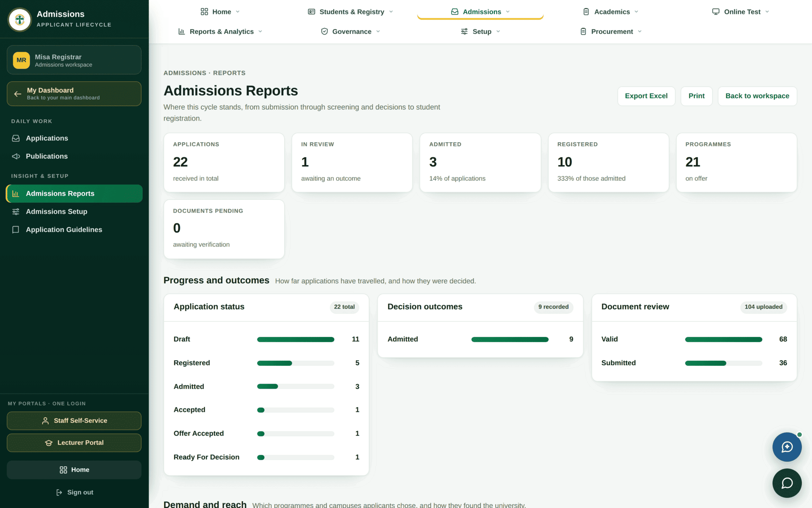Click Back to workspace button
Image resolution: width=812 pixels, height=508 pixels.
pos(757,96)
